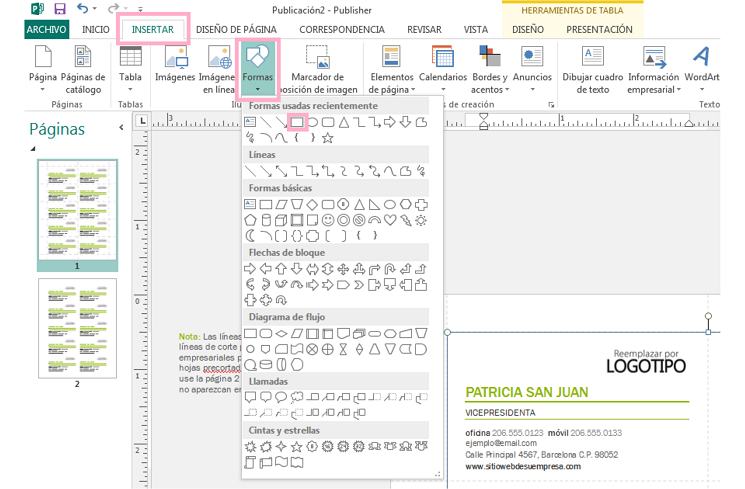Viewport: 745px width, 489px height.
Task: Select the star in recently used shapes
Action: 327,138
